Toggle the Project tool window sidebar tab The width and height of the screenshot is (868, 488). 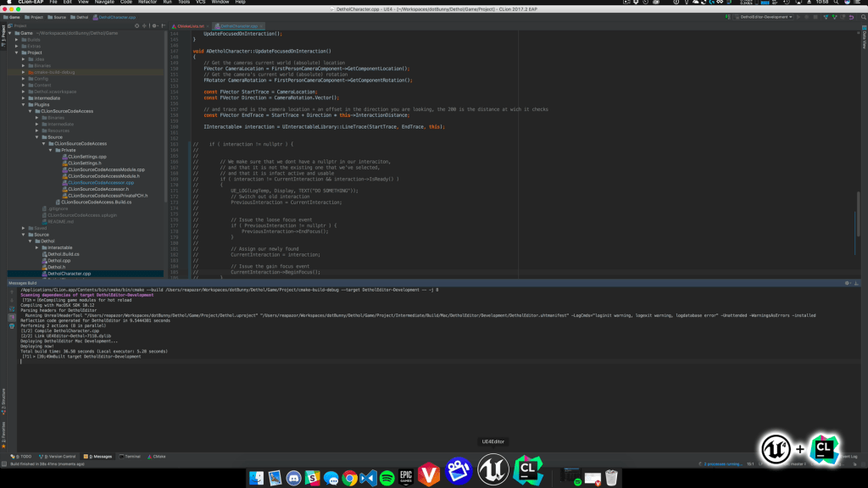[x=3, y=34]
